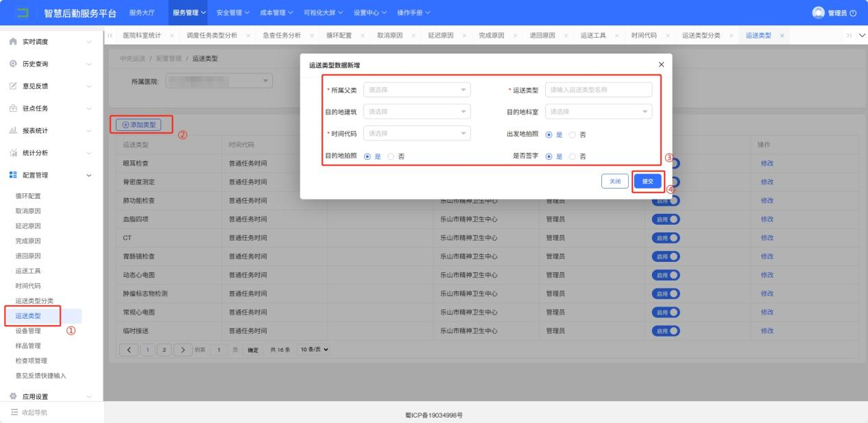Close the 运送类型数据新增 dialog with X
The image size is (868, 423).
point(661,64)
